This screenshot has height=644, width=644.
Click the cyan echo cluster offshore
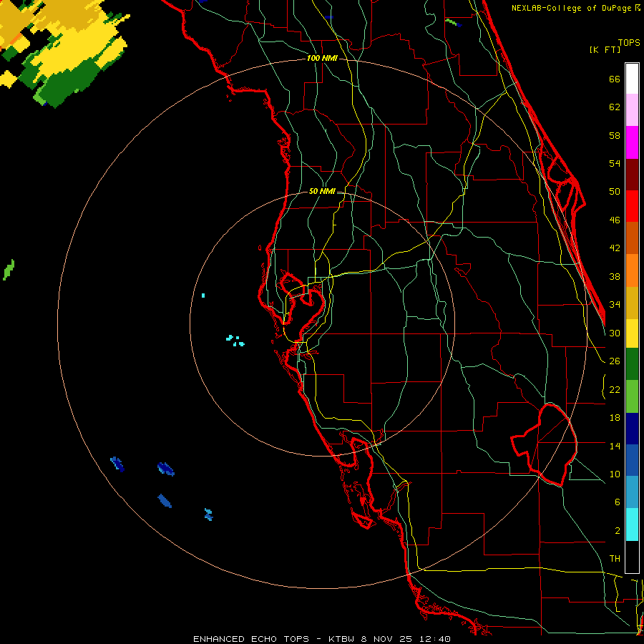(x=235, y=341)
